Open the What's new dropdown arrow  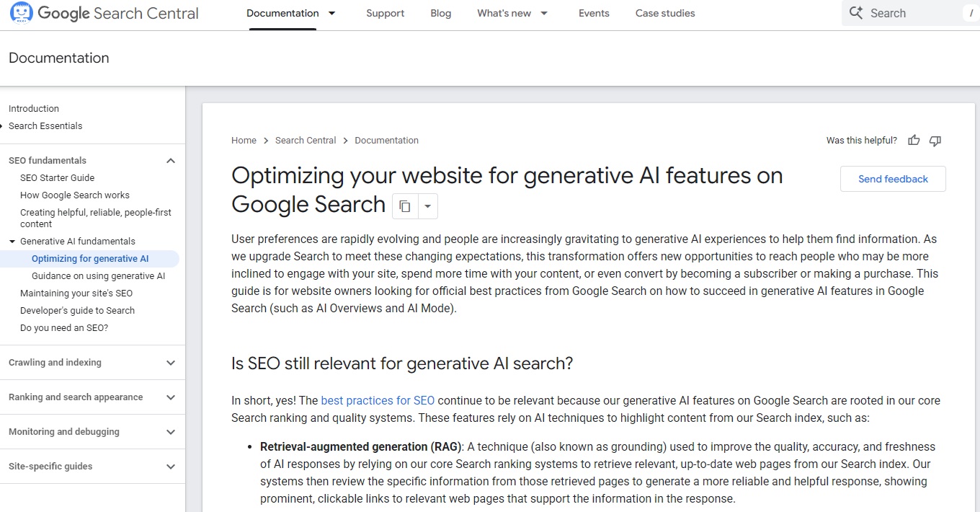(544, 13)
